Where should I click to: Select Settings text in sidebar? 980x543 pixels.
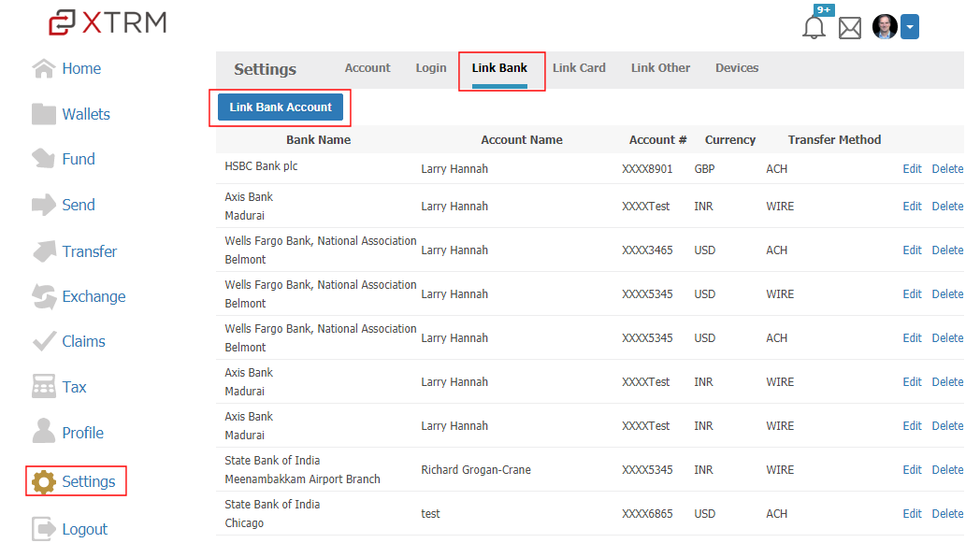[89, 481]
